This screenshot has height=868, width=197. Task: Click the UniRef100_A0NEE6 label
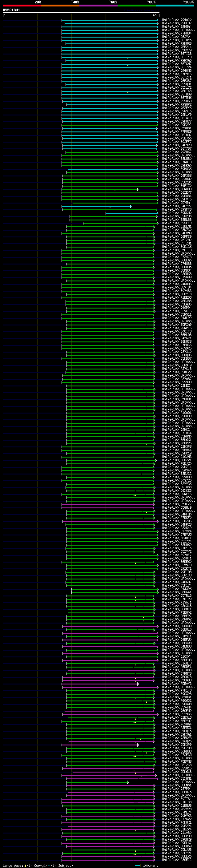pyautogui.click(x=176, y=494)
